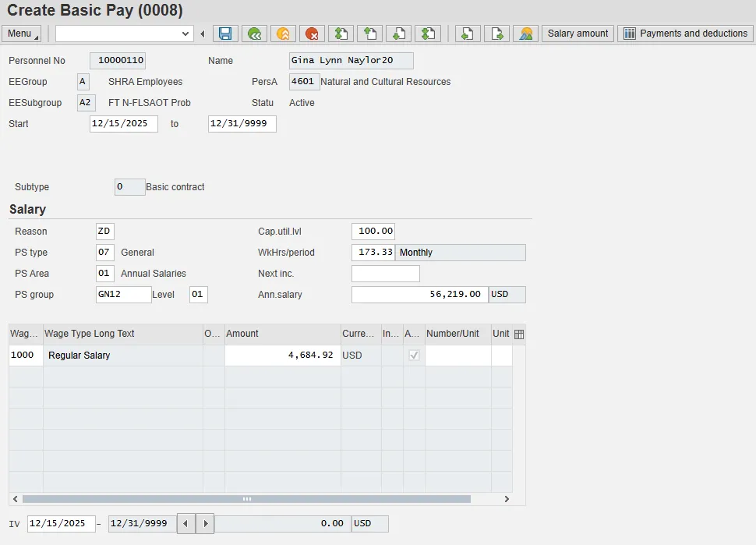
Task: Click the person overview icon before Salary amount
Action: pyautogui.click(x=526, y=34)
